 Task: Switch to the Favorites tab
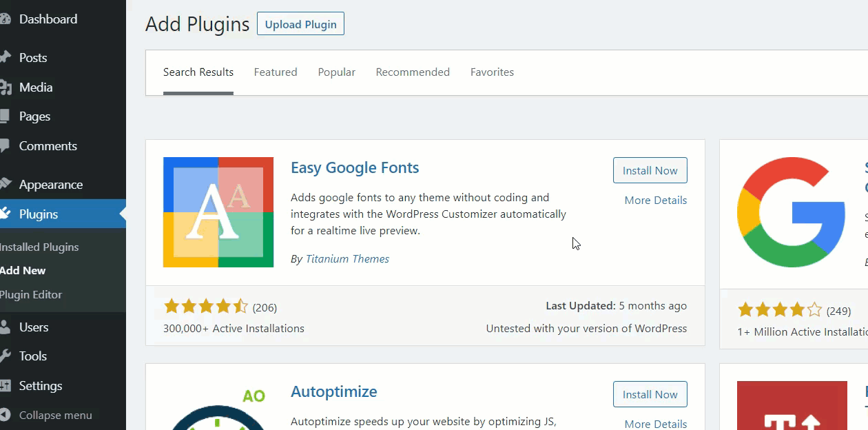[492, 72]
